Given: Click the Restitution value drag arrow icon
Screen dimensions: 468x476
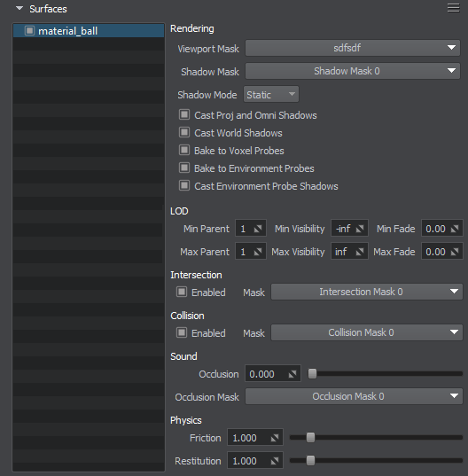Looking at the screenshot, I should [x=275, y=461].
